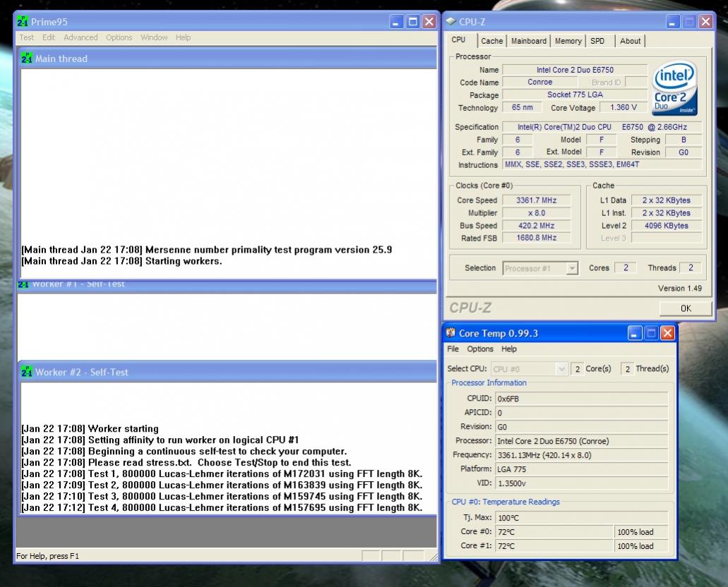Open the Edit menu in Prime95
The image size is (728, 587).
[49, 37]
